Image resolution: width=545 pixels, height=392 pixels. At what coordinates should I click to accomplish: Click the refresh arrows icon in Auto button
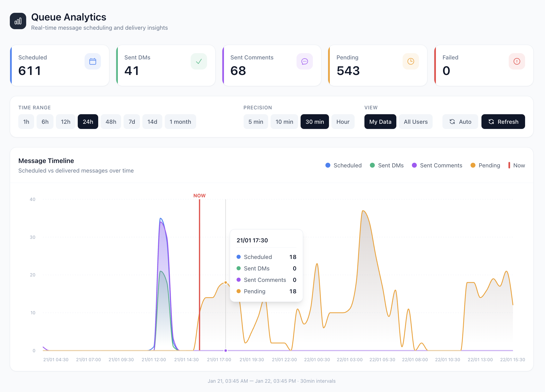[452, 122]
